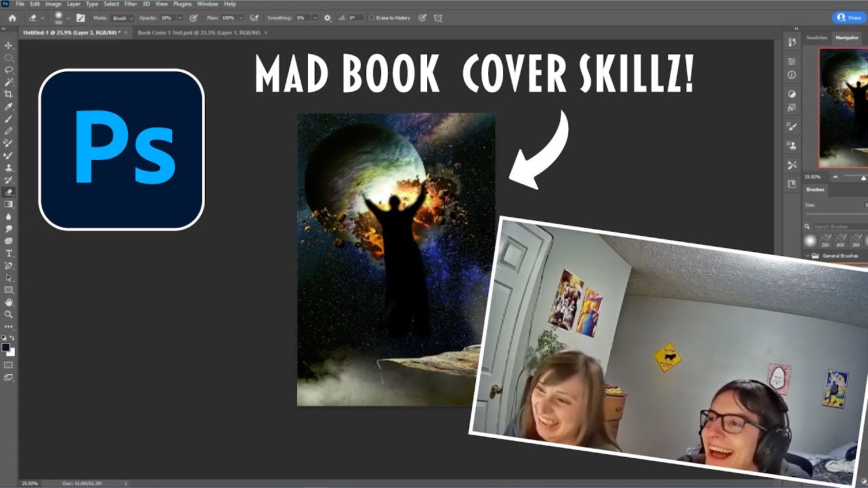868x488 pixels.
Task: Click the Share button
Action: (849, 18)
